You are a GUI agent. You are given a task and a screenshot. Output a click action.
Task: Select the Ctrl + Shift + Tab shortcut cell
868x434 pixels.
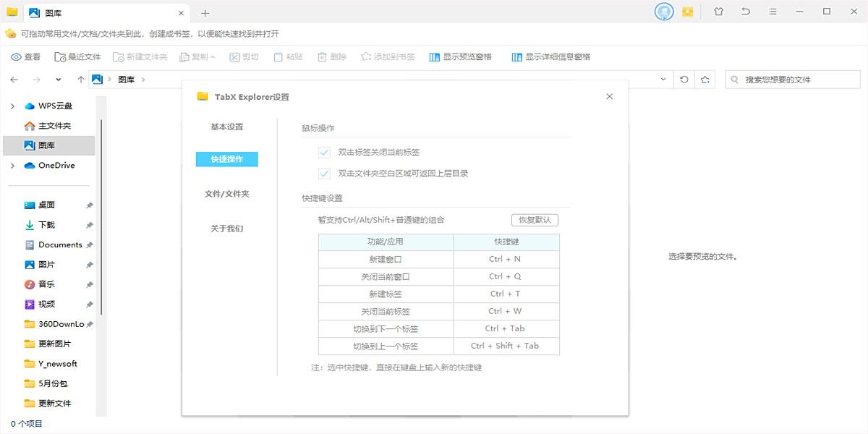(x=506, y=346)
